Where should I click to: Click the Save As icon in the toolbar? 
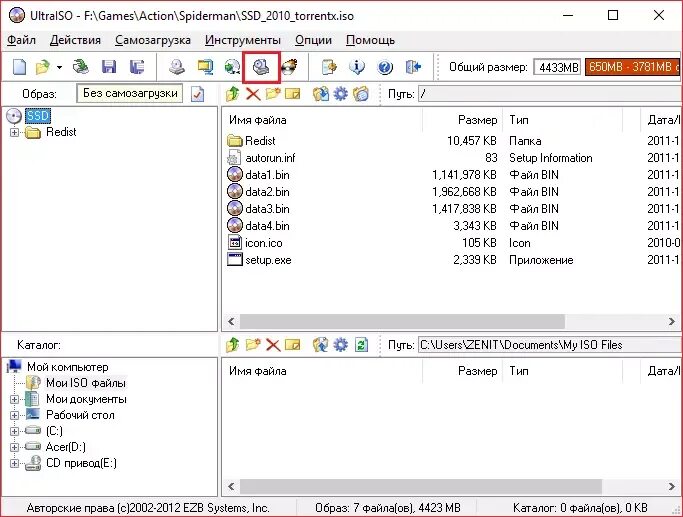(137, 67)
